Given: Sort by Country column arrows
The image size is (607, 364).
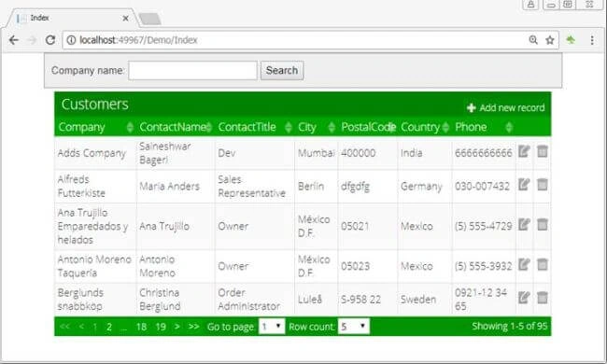Looking at the screenshot, I should (x=445, y=127).
